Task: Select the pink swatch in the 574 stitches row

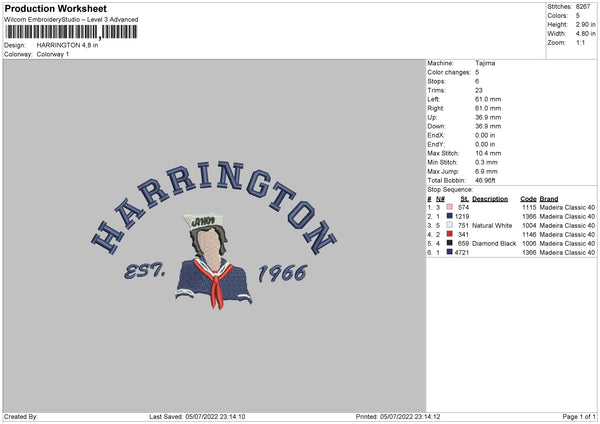Action: [x=449, y=207]
